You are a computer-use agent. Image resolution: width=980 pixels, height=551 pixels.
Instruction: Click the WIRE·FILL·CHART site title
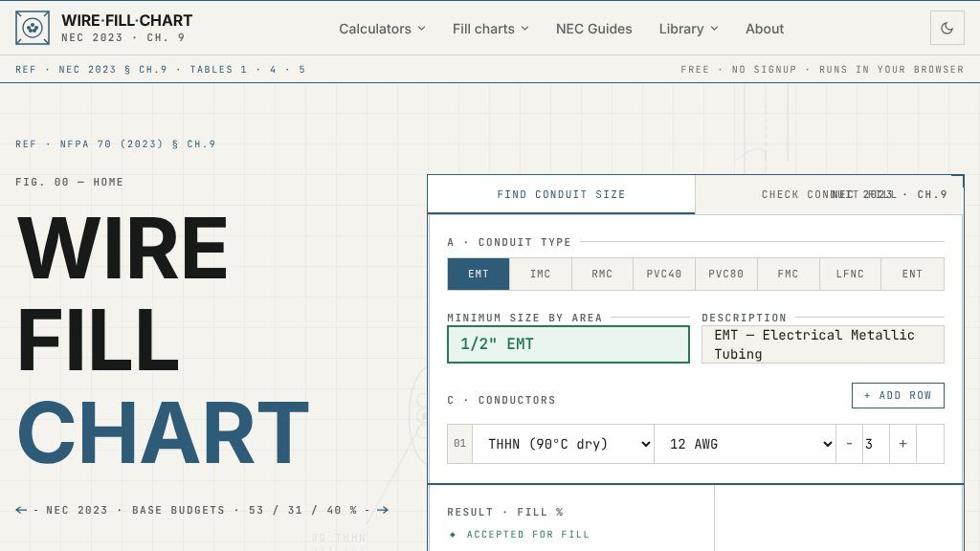coord(127,21)
